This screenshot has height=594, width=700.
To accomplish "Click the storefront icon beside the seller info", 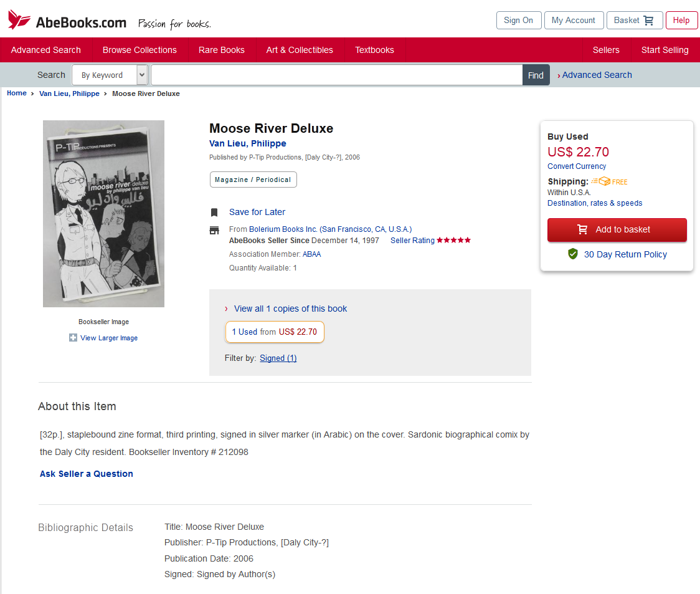I will tap(214, 230).
